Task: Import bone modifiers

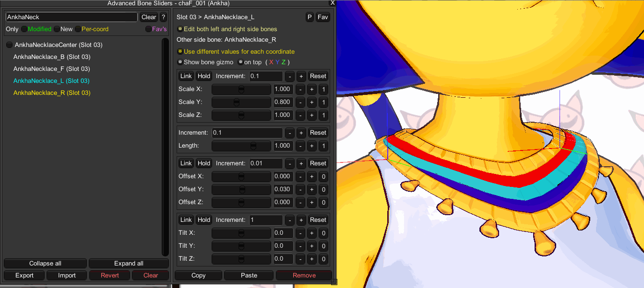Action: pyautogui.click(x=67, y=276)
